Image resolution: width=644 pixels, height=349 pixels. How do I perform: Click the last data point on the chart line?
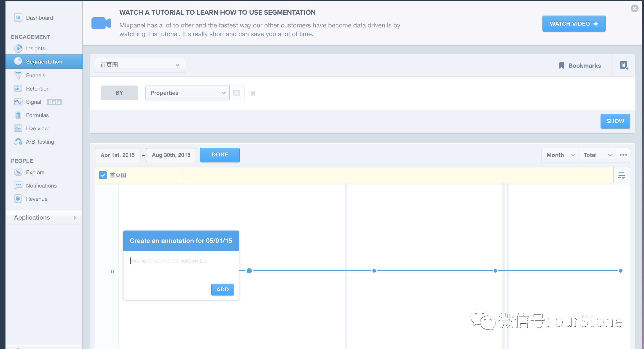[620, 271]
